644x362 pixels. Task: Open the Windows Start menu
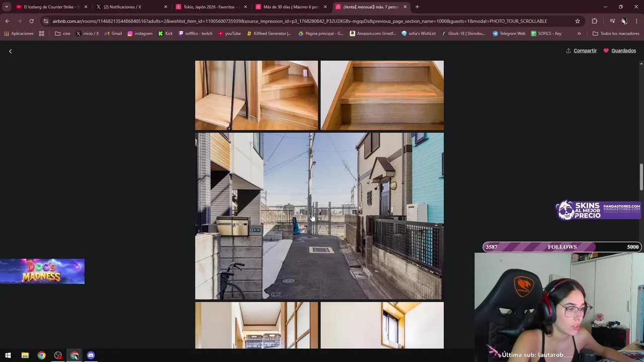click(8, 355)
